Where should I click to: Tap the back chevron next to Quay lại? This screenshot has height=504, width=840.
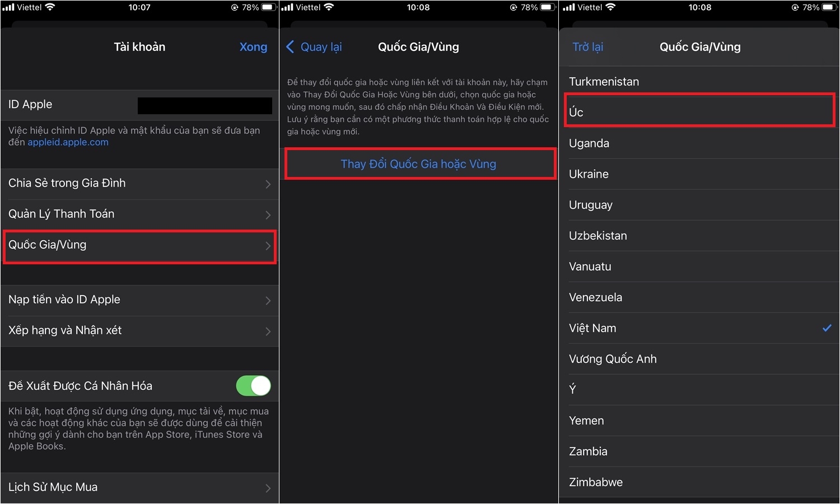(x=290, y=47)
